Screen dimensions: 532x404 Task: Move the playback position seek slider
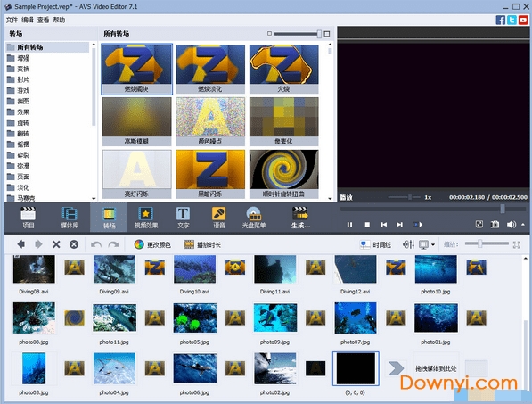coord(503,209)
